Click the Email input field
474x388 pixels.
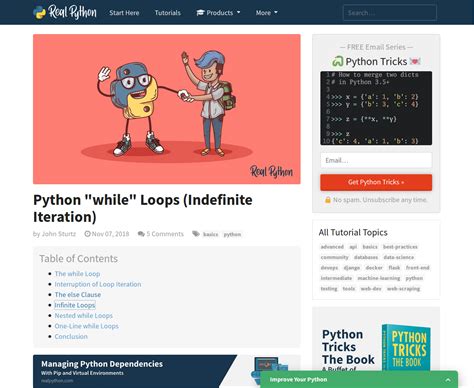(376, 160)
